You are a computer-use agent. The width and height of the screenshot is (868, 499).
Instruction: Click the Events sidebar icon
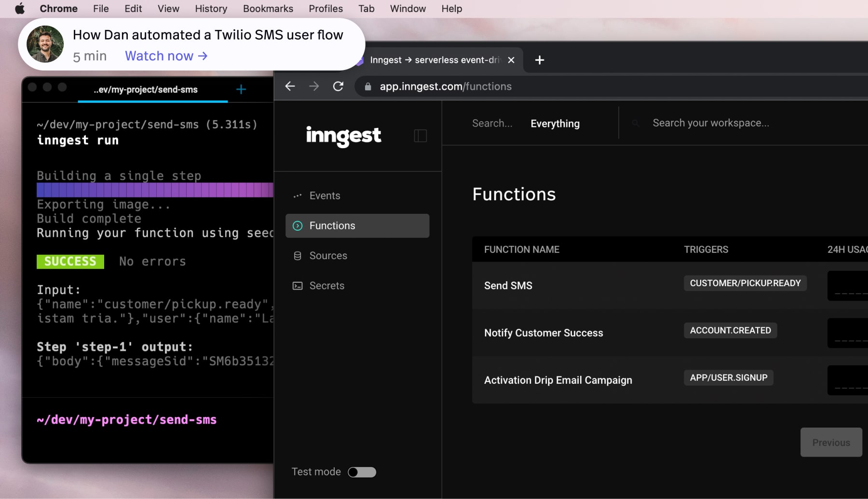298,196
